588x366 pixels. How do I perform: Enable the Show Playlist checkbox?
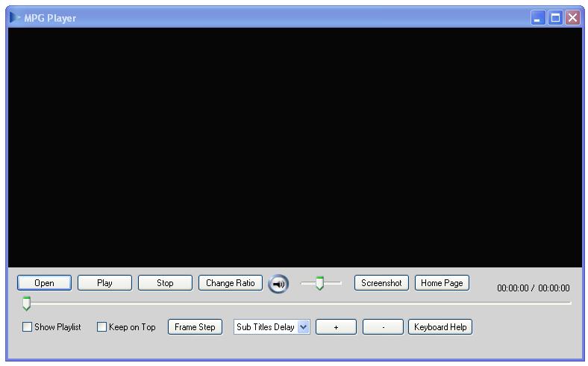point(27,327)
